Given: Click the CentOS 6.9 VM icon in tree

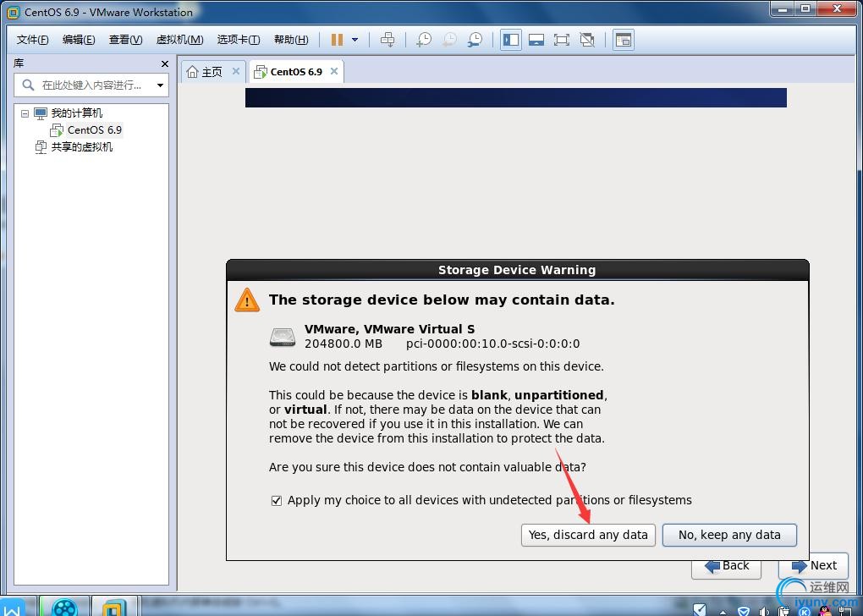Looking at the screenshot, I should tap(56, 130).
